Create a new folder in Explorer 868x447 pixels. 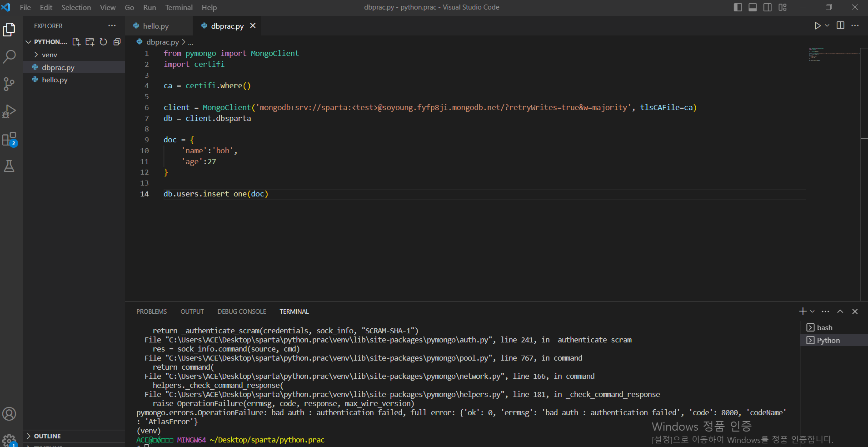click(90, 42)
